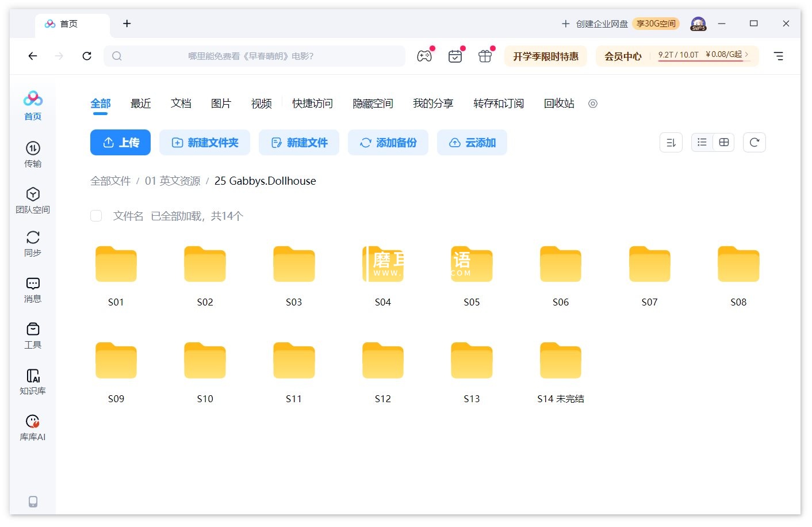Viewport: 812px width, 527px height.
Task: Switch to the 文档 tab
Action: pos(181,104)
